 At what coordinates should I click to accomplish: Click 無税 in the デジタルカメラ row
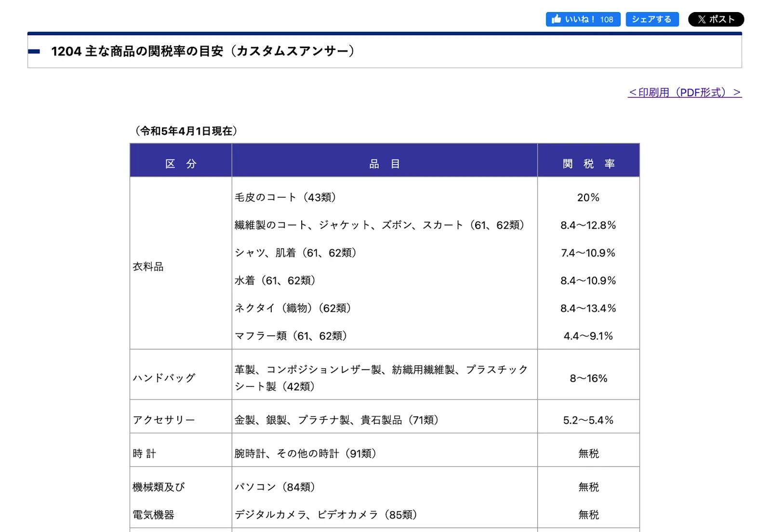point(588,515)
